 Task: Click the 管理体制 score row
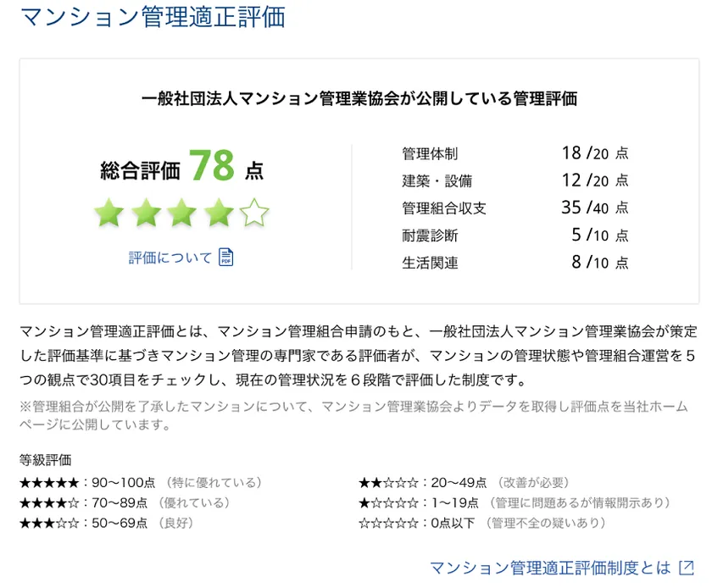point(515,153)
